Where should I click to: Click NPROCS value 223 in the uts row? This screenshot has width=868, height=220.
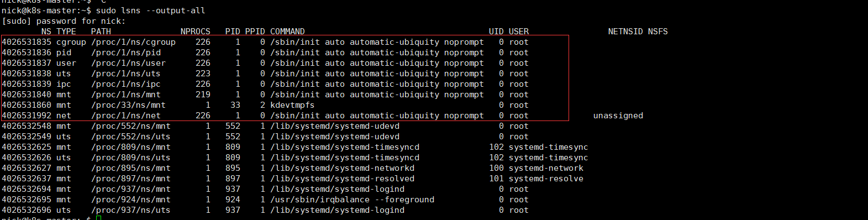pyautogui.click(x=203, y=74)
